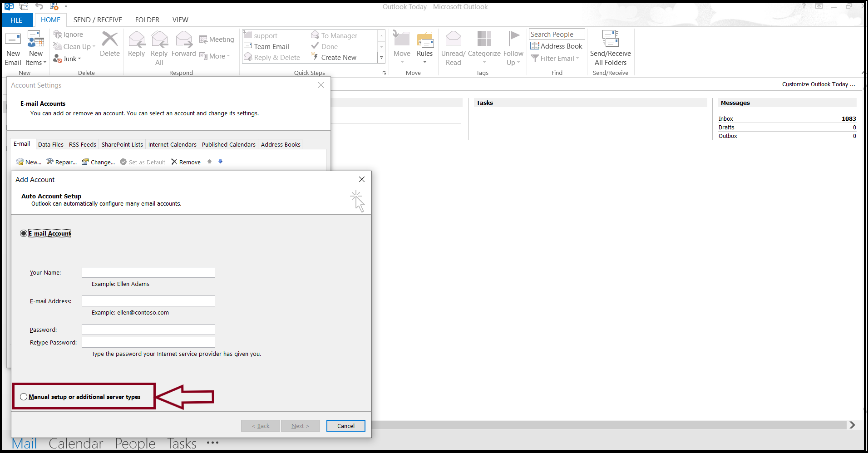This screenshot has height=453, width=868.
Task: Close the Add Account dialog
Action: 362,179
